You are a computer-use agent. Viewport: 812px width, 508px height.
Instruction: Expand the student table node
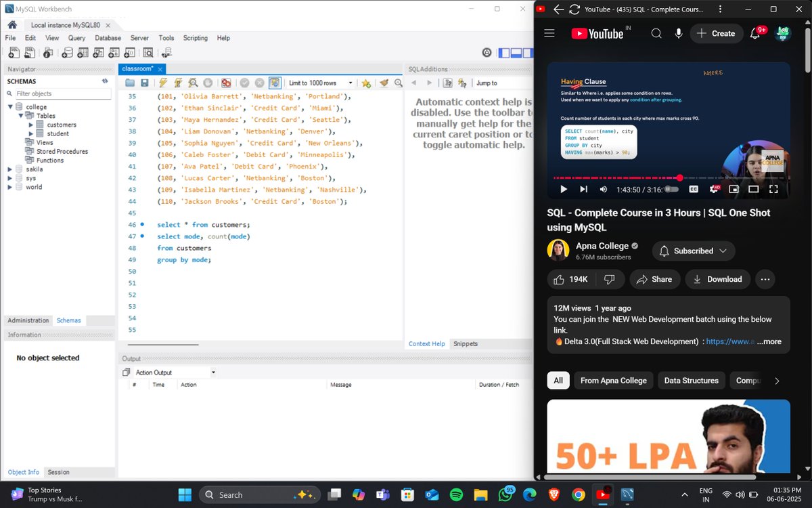click(31, 133)
